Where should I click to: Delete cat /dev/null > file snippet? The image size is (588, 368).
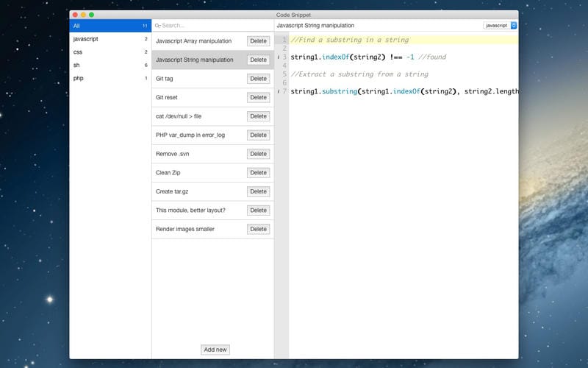tap(259, 116)
